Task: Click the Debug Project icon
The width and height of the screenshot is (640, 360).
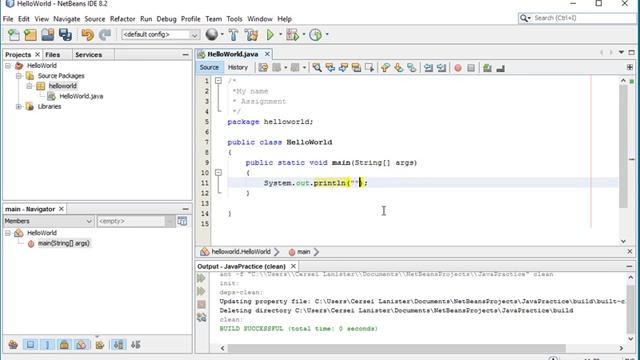Action: (x=292, y=35)
